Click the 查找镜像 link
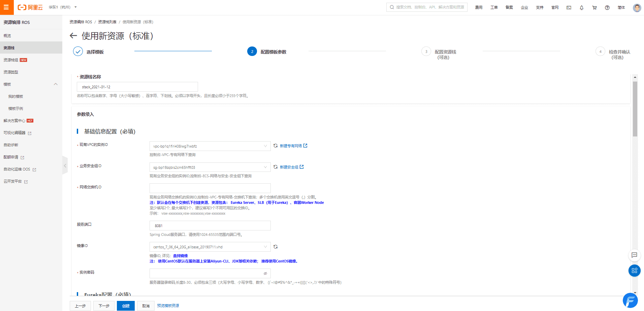The width and height of the screenshot is (644, 311). click(181, 256)
